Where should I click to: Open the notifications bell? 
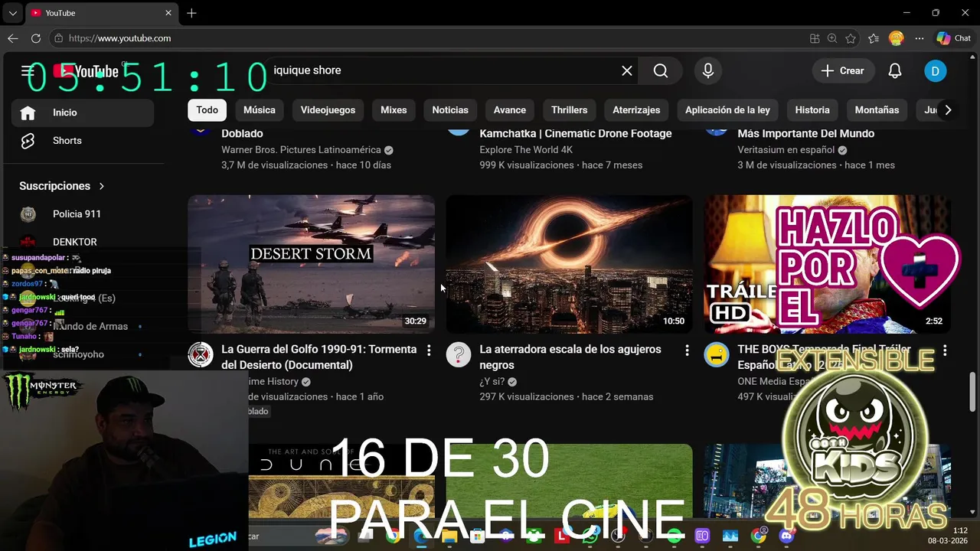click(x=894, y=70)
